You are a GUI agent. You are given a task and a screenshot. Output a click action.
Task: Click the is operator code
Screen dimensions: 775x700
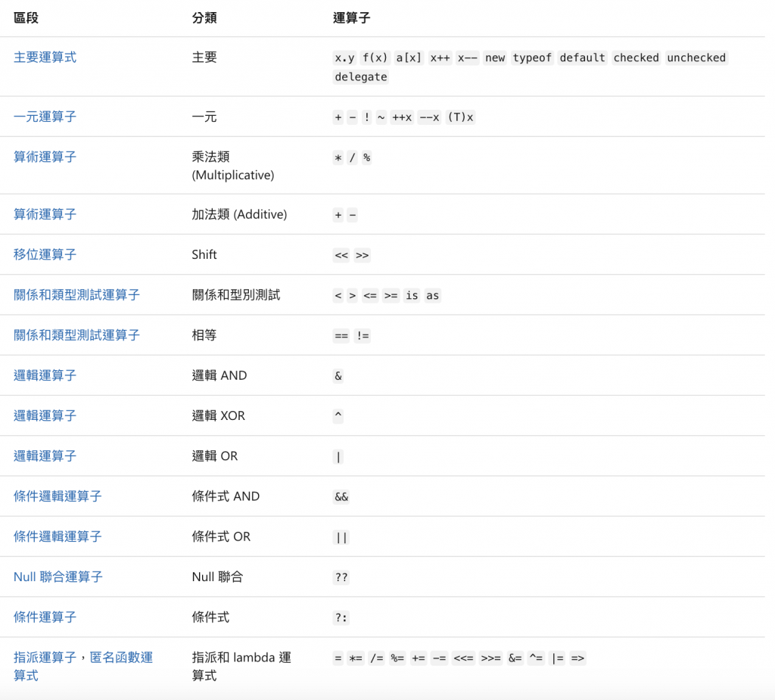click(x=412, y=296)
